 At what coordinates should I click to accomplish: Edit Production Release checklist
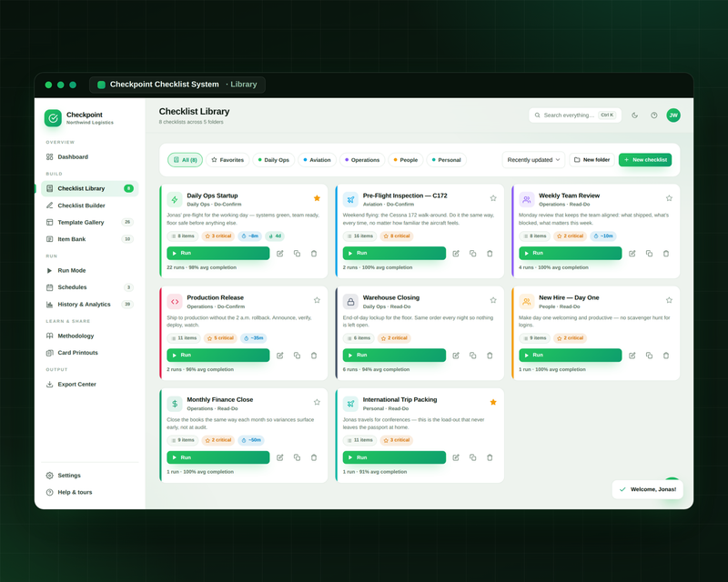click(280, 356)
